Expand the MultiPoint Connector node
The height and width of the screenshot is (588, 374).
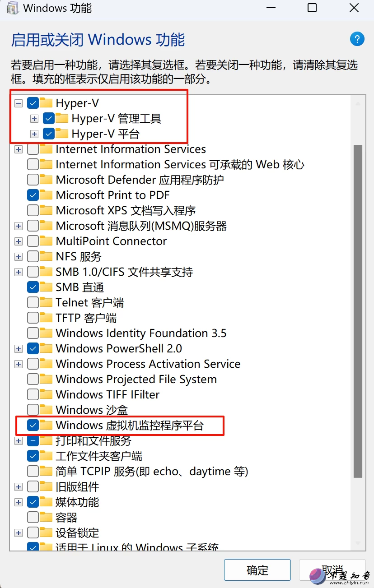point(19,241)
